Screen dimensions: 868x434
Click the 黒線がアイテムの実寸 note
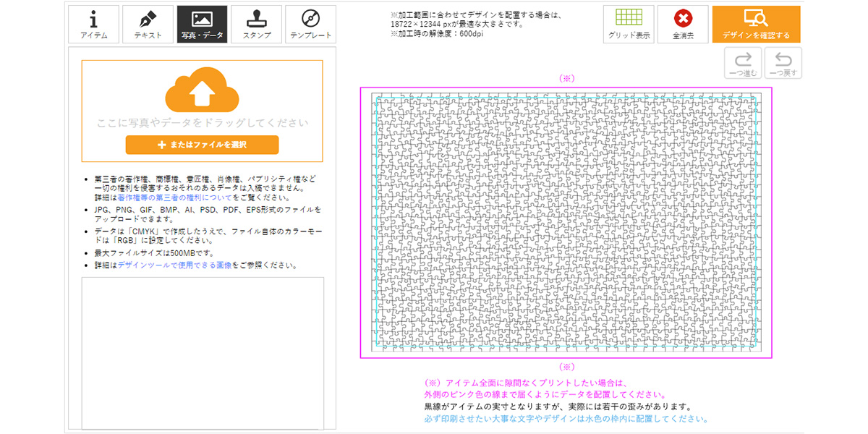click(x=558, y=407)
